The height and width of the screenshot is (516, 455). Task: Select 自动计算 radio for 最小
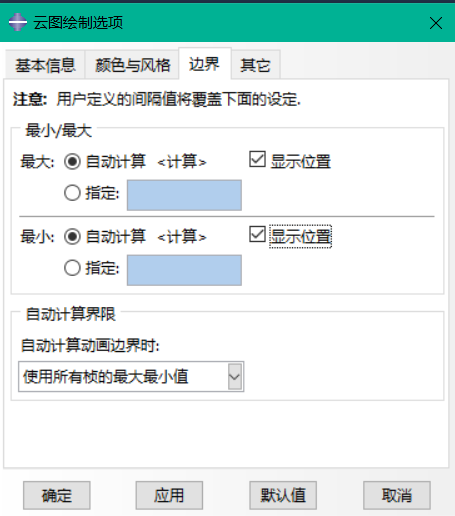pyautogui.click(x=72, y=237)
